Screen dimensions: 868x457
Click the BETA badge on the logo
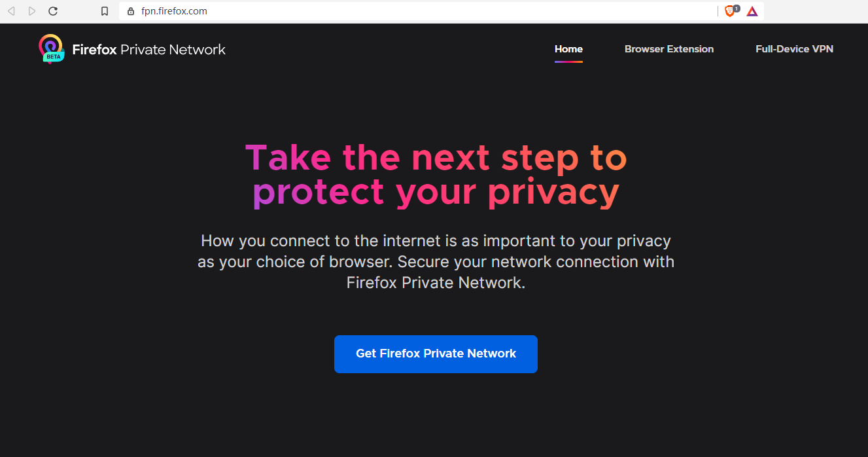53,57
